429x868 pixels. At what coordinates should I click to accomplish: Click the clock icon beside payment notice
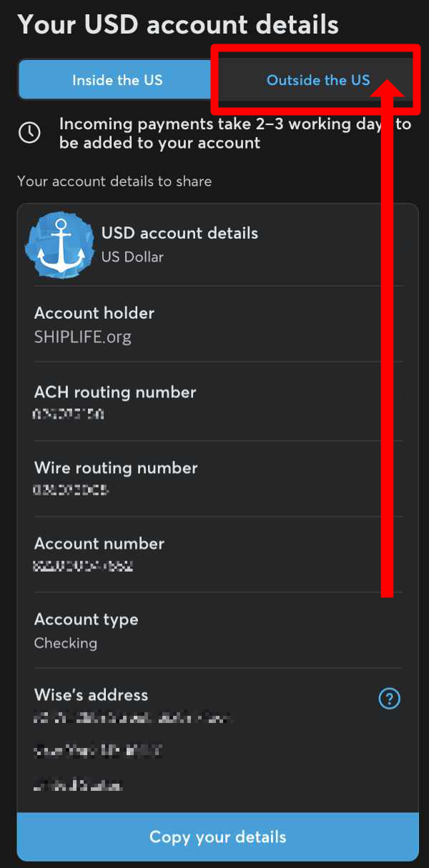pos(29,133)
